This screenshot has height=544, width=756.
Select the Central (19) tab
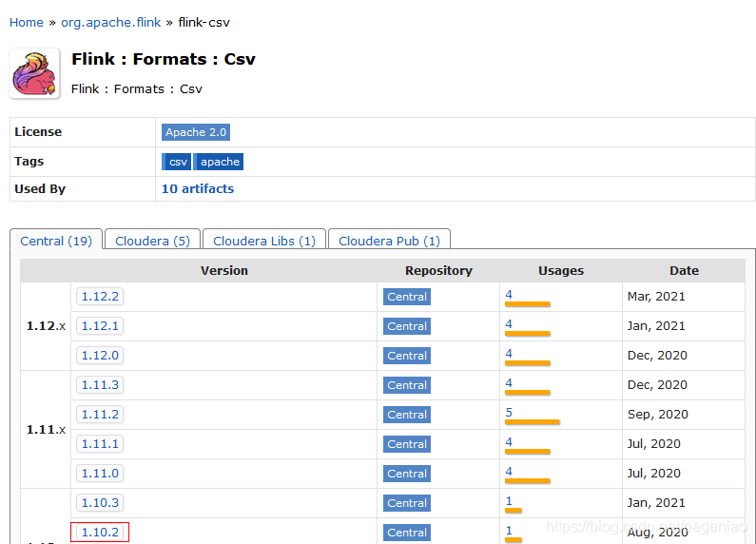point(56,241)
